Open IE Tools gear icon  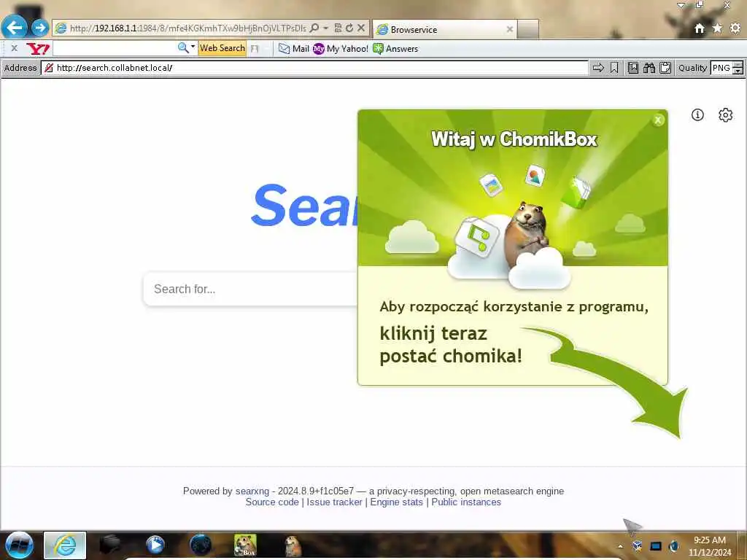pos(735,28)
